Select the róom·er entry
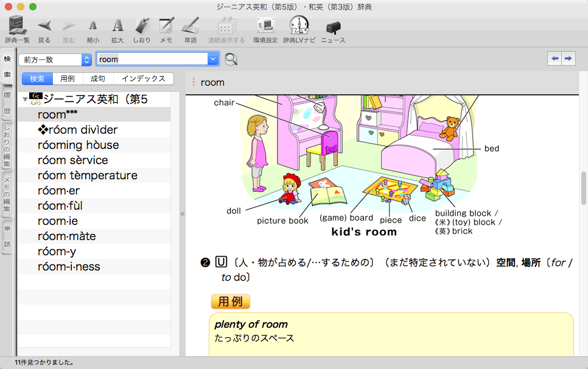Viewport: 588px width, 369px height. 94,191
